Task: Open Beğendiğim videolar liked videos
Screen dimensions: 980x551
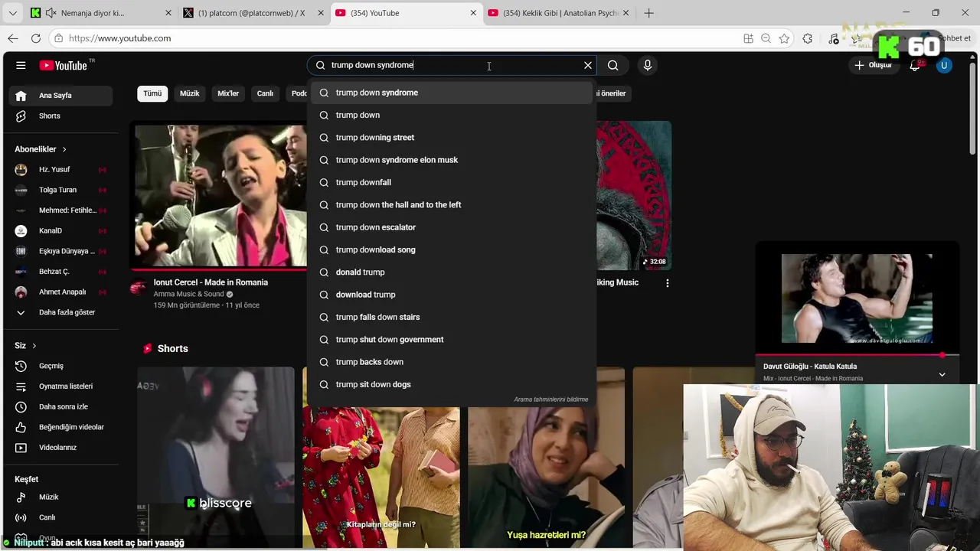Action: point(61,427)
